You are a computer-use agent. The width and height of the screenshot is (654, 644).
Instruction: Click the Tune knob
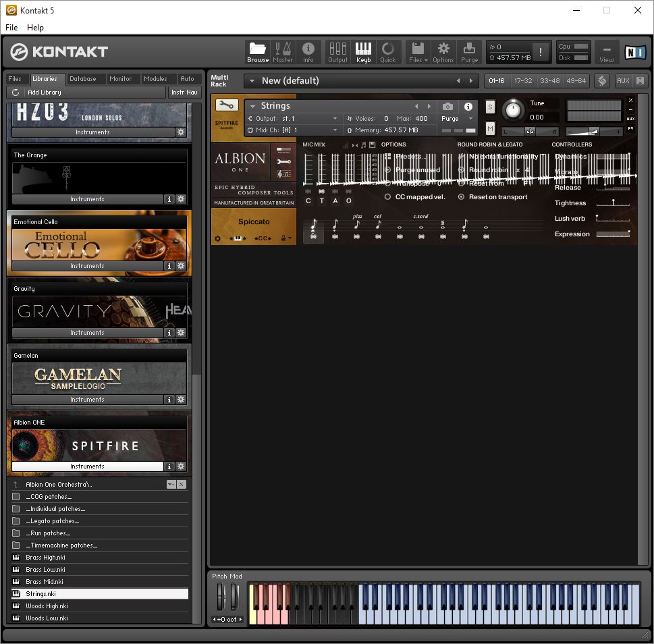[513, 110]
